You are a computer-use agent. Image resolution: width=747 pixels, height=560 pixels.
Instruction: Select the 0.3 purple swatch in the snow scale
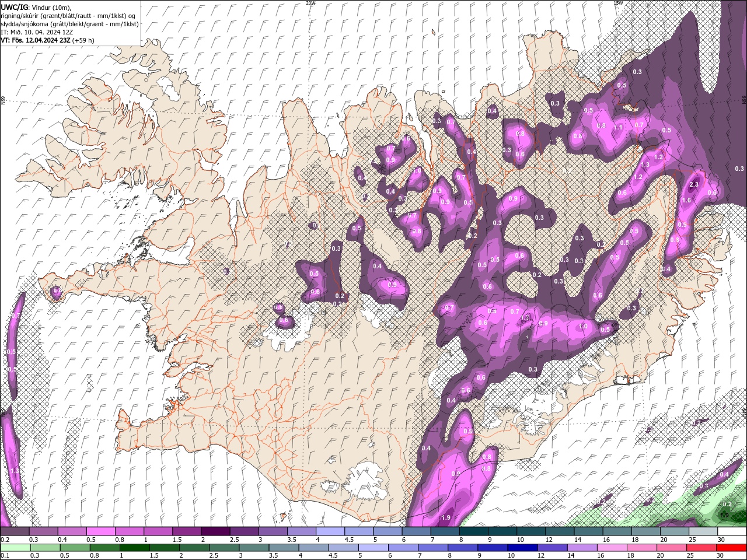click(x=43, y=531)
